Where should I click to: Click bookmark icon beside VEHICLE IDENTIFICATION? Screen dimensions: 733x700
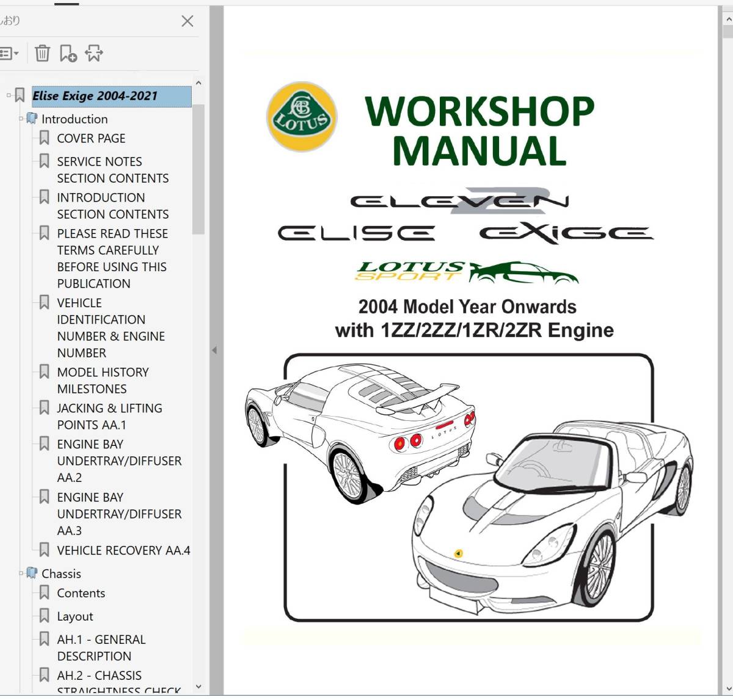click(44, 302)
